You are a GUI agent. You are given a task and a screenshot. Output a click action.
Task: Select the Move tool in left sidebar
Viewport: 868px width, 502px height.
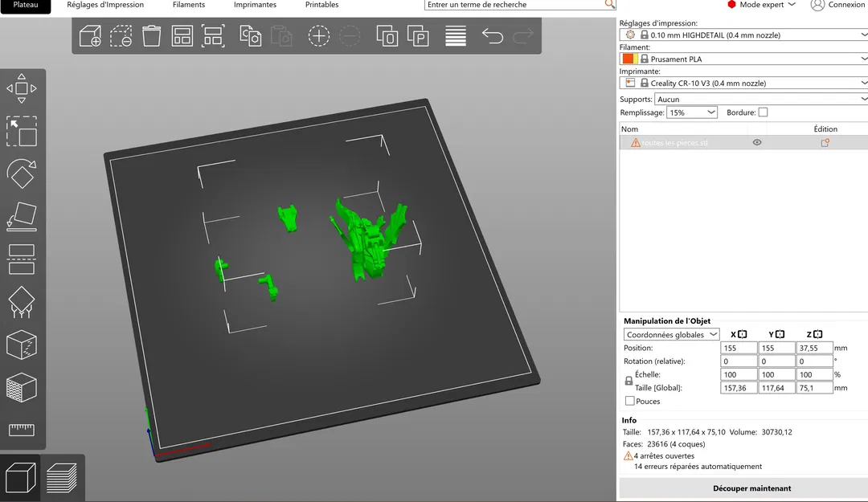coord(22,88)
